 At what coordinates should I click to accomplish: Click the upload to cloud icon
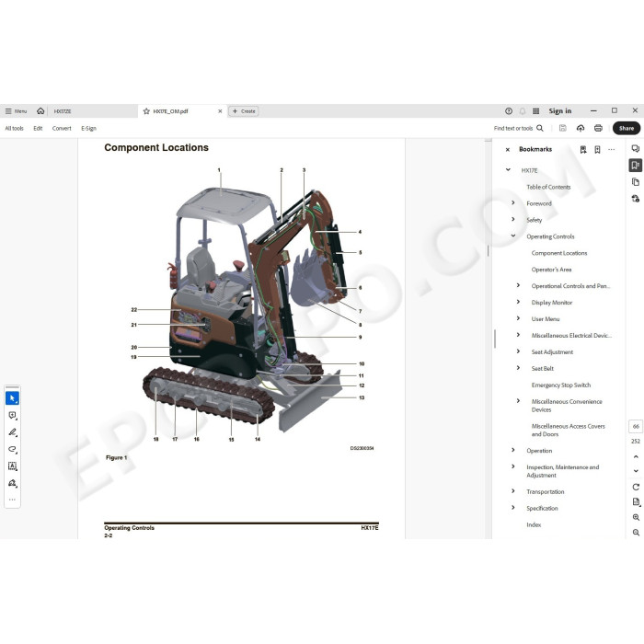point(581,128)
